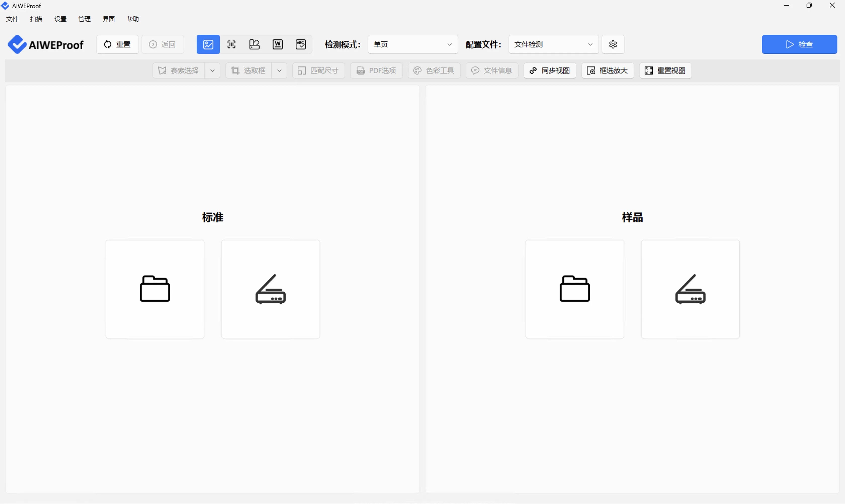Click the 返回 back button
Image resolution: width=845 pixels, height=504 pixels.
162,44
